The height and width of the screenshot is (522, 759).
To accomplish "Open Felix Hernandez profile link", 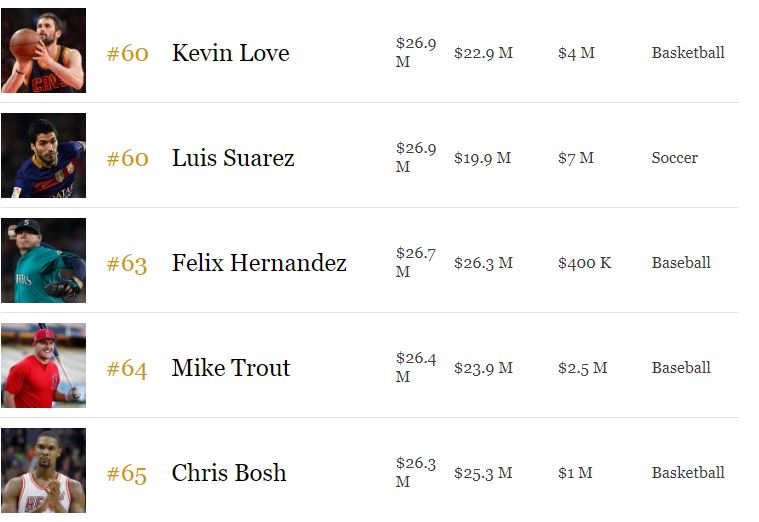I will coord(259,263).
